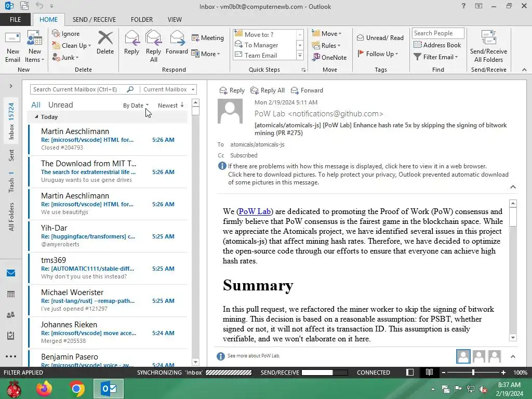
Task: Show All messages filter
Action: (36, 105)
